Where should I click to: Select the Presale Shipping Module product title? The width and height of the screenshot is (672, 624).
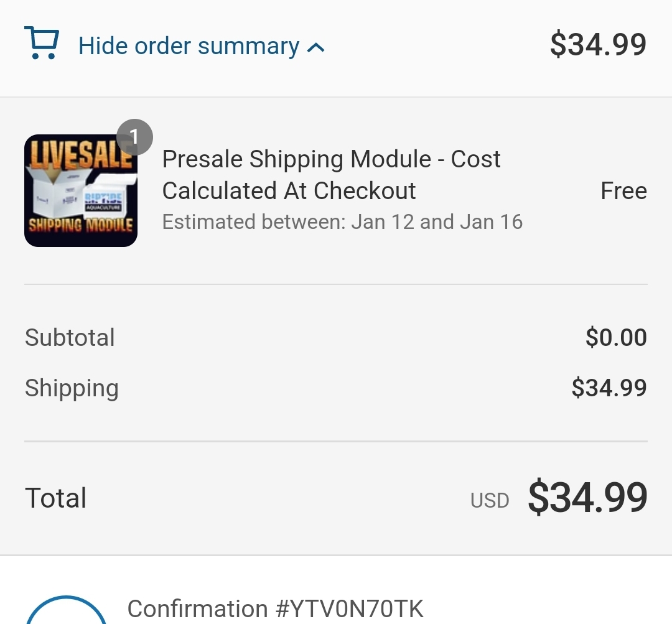click(x=331, y=175)
